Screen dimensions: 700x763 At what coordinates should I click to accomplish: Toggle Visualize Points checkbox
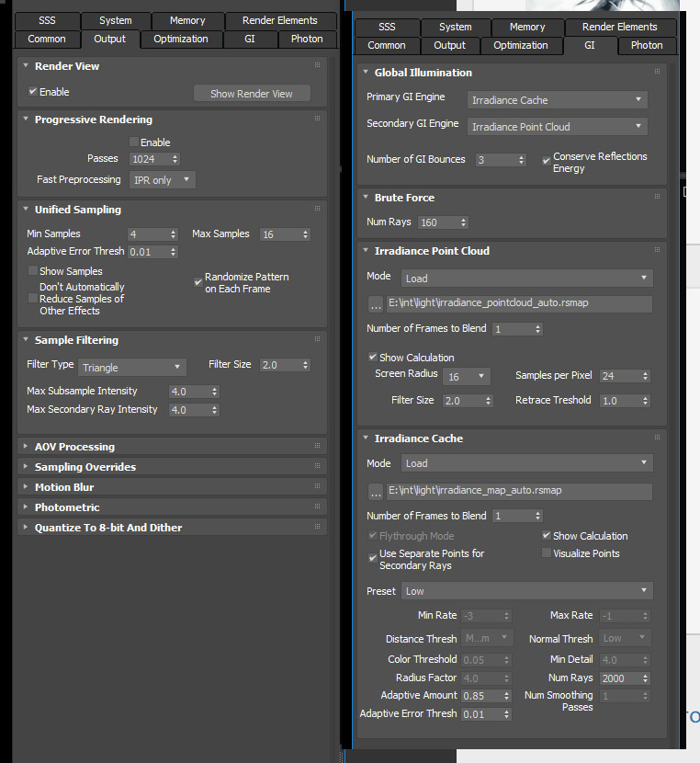[547, 553]
